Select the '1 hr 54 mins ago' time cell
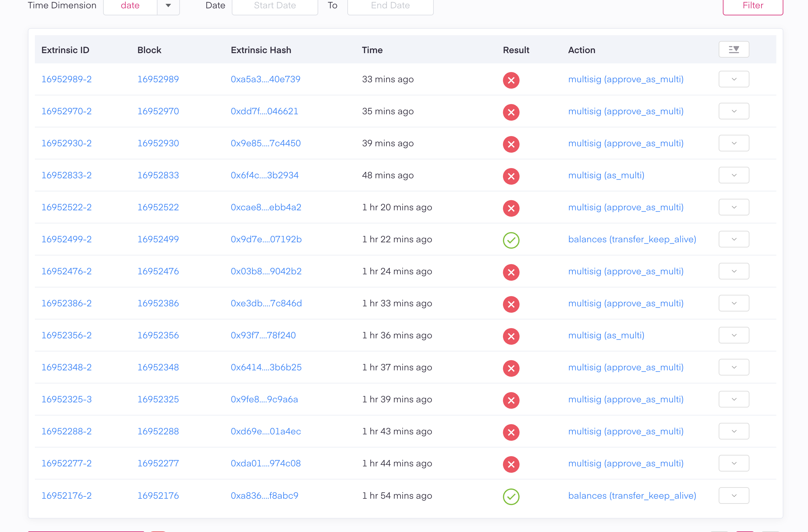 pyautogui.click(x=397, y=496)
